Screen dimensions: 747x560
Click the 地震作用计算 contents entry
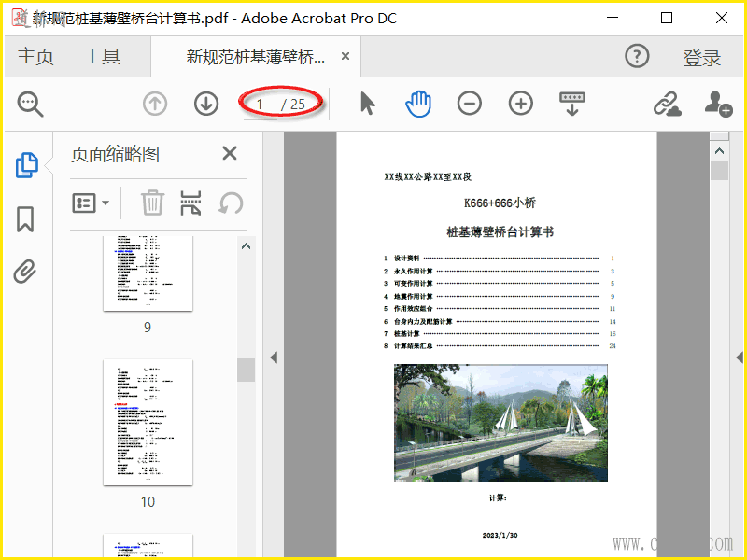pos(500,296)
